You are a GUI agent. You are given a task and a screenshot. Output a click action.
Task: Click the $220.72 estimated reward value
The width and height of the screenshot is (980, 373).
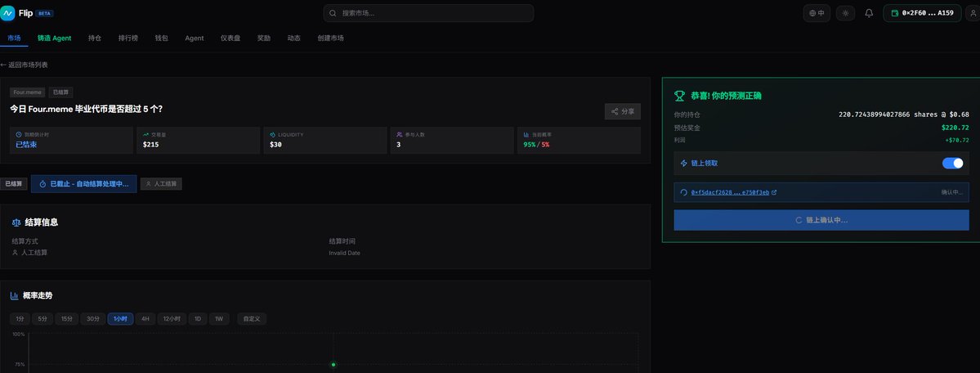[955, 128]
